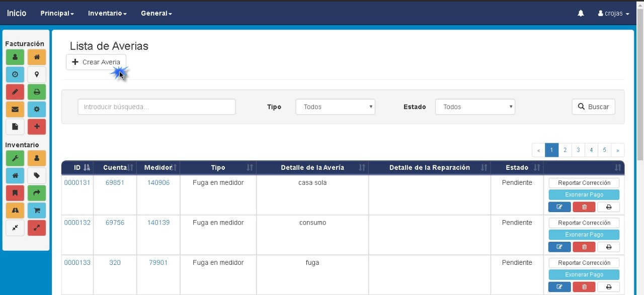
Task: Click Reportar Corrección for averia 0000131
Action: pyautogui.click(x=584, y=183)
